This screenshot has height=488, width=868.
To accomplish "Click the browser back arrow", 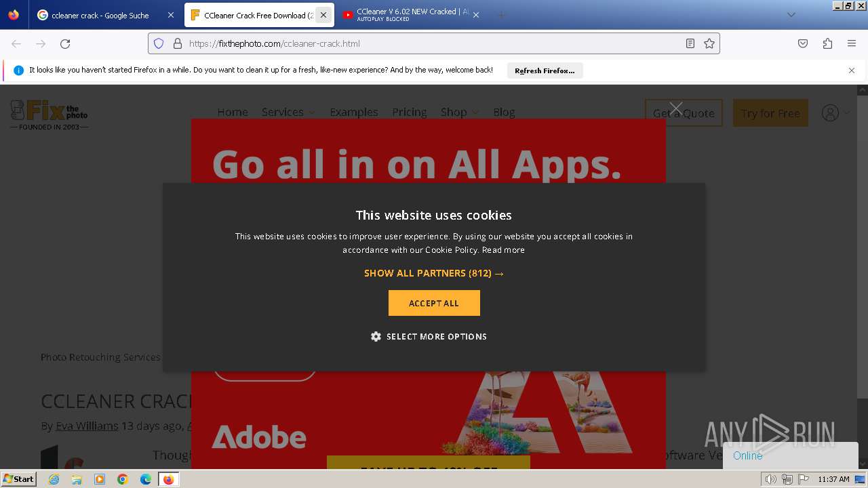I will [x=16, y=43].
